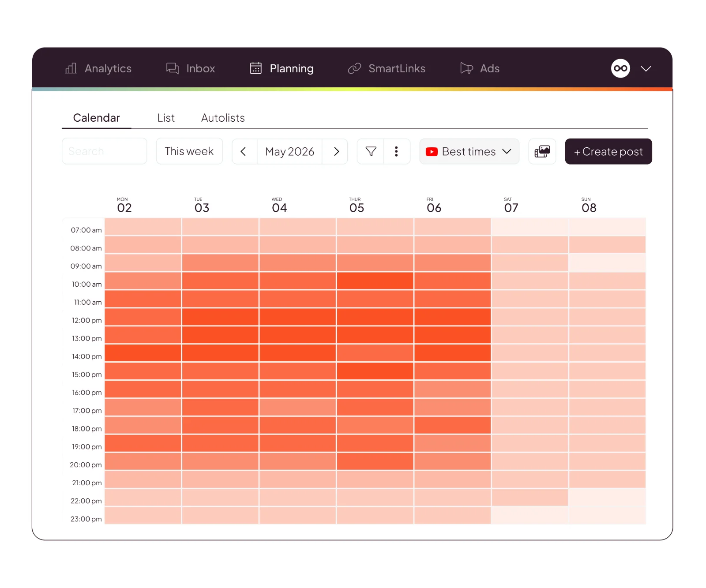
Task: Open the filter funnel icon
Action: tap(371, 151)
